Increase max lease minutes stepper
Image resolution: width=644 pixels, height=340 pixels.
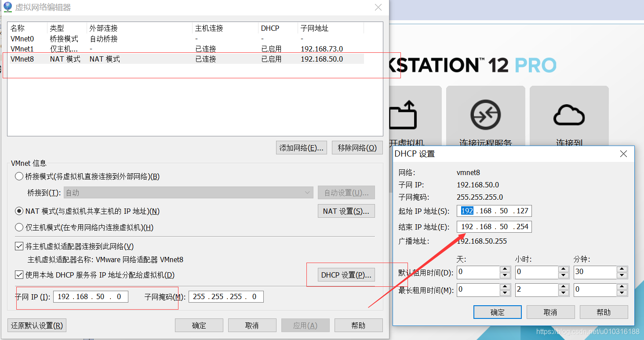pyautogui.click(x=622, y=287)
